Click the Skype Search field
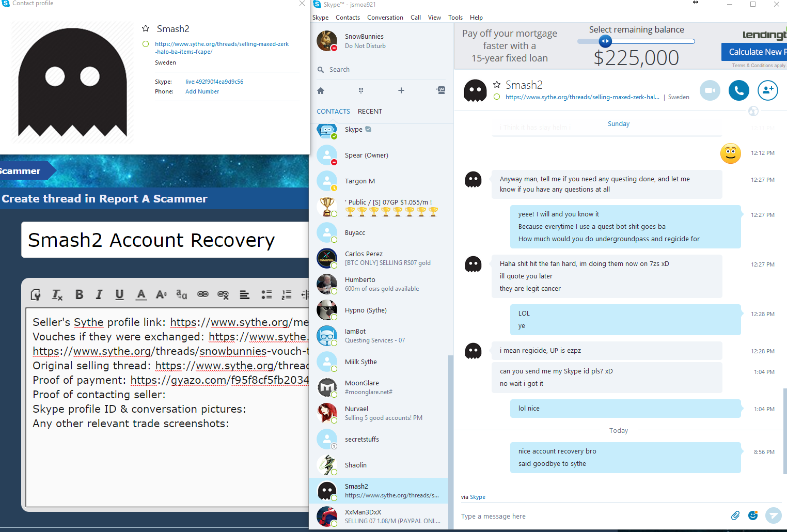Screen dimensions: 787x532 [x=381, y=70]
